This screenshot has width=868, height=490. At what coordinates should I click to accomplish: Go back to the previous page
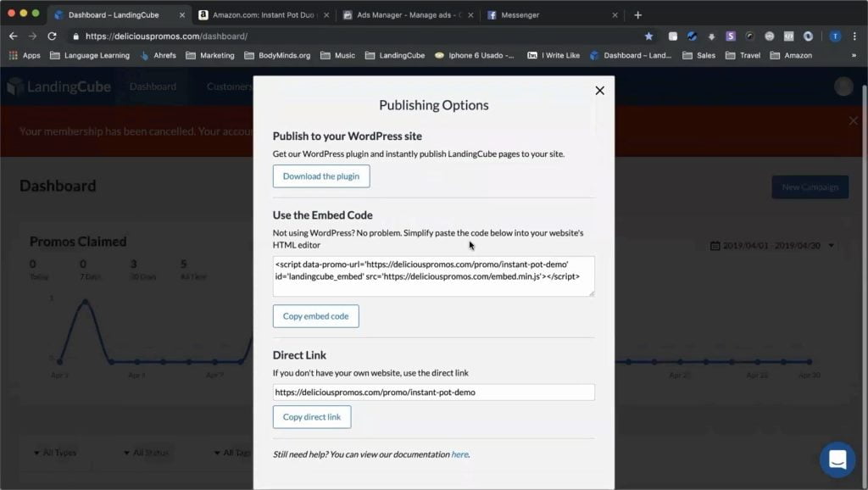point(14,36)
